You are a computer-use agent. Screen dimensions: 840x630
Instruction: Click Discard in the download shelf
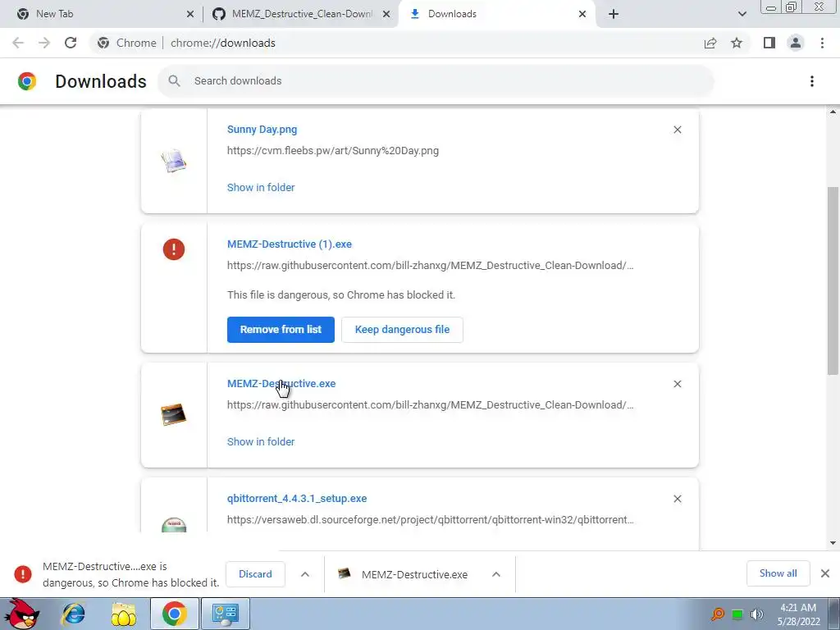255,574
